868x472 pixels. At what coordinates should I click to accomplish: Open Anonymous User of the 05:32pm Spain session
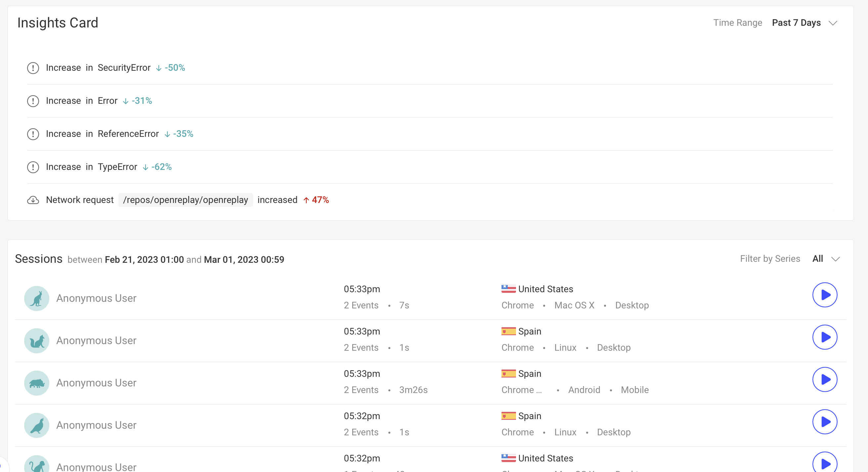[x=96, y=425]
